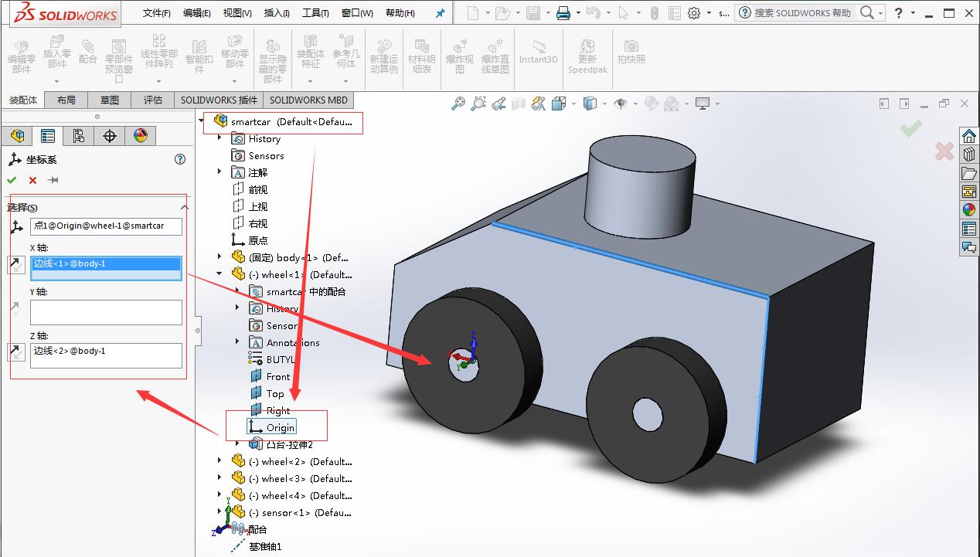Screen dimensions: 980x557
Task: Open the ConfigurationManager tab icon
Action: (78, 136)
